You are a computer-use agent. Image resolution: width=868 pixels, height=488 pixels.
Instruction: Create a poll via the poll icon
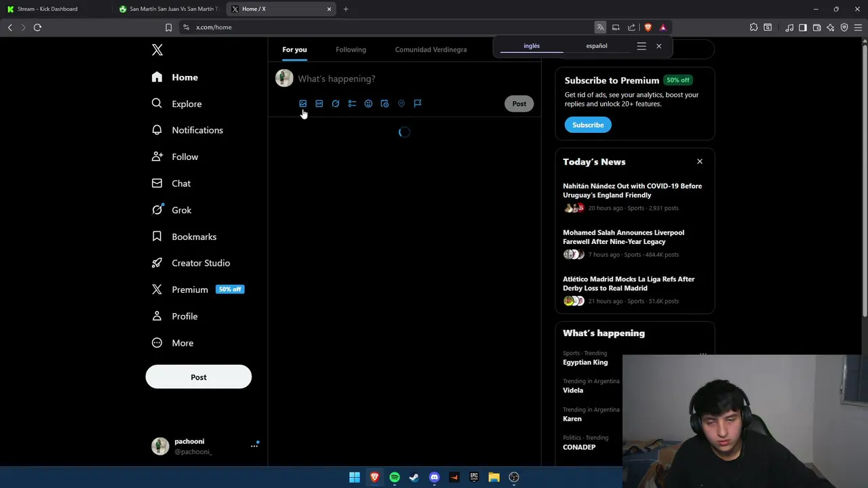(x=352, y=104)
